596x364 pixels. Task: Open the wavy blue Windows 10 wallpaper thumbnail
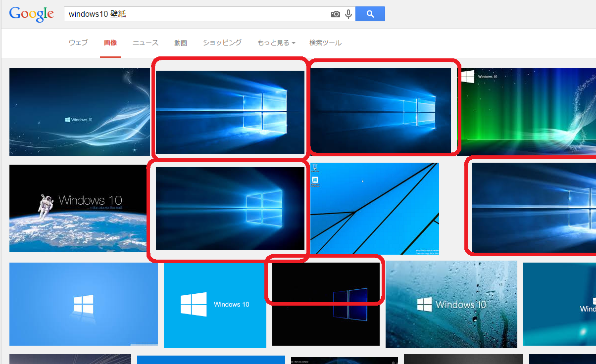(x=80, y=112)
